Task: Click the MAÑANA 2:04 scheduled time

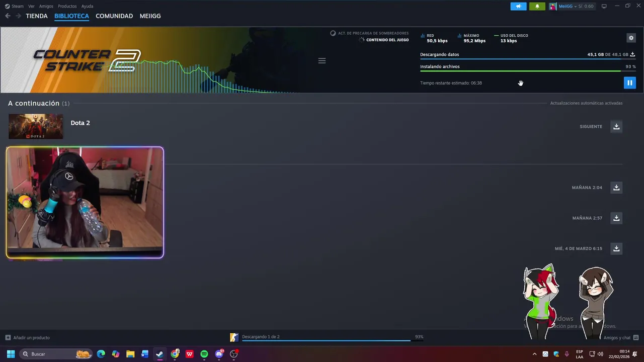Action: [587, 188]
